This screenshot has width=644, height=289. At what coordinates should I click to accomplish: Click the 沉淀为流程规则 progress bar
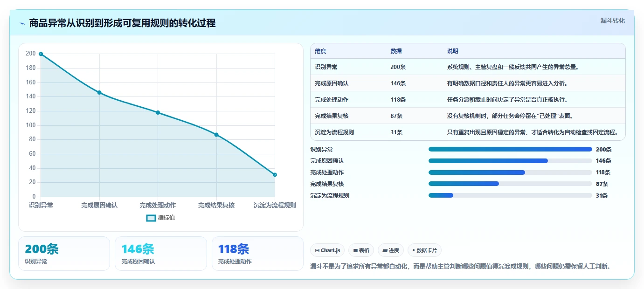pos(510,195)
